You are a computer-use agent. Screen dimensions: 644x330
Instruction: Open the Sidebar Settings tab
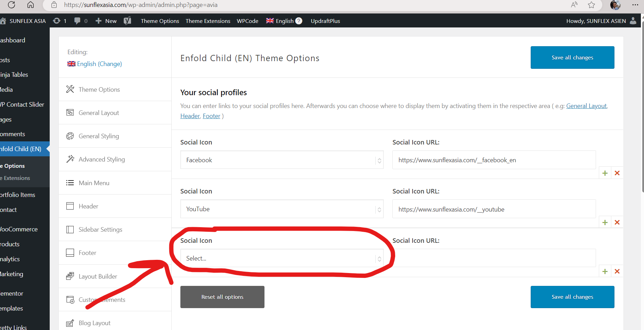click(x=115, y=229)
